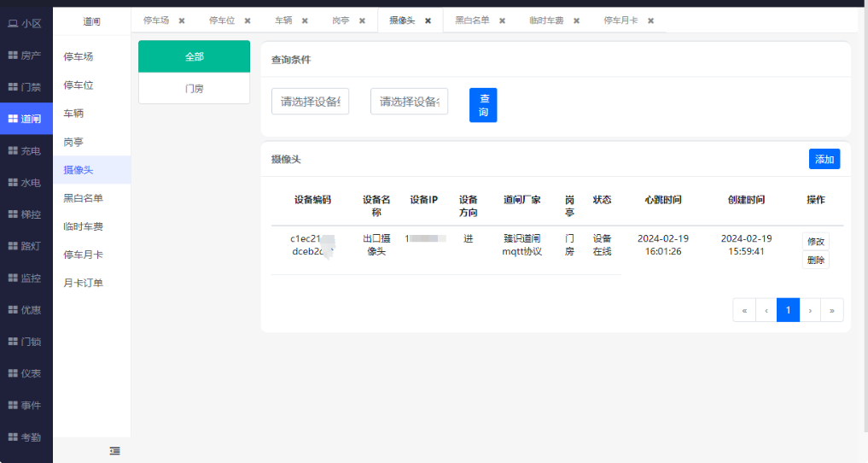Go to the last page with » button

(x=831, y=310)
